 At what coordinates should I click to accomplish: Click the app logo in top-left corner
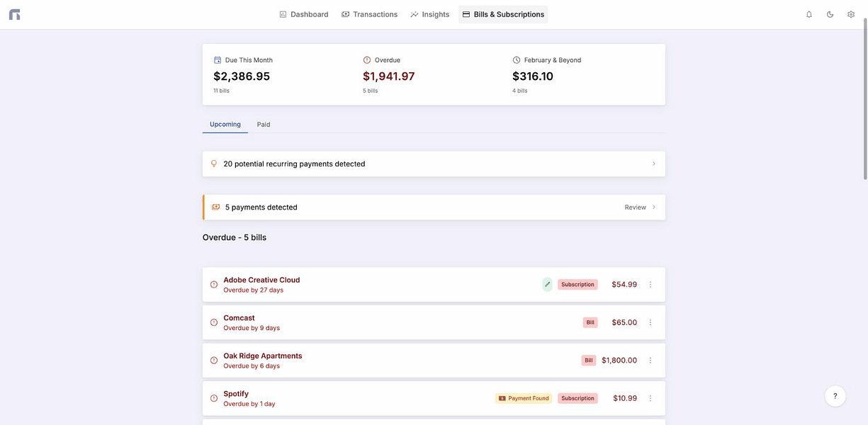point(14,14)
